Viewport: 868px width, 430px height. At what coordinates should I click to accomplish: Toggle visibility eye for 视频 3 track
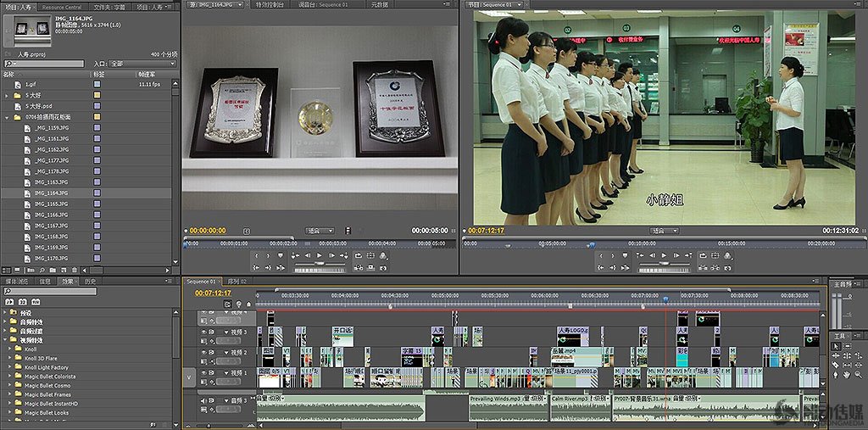pyautogui.click(x=203, y=331)
